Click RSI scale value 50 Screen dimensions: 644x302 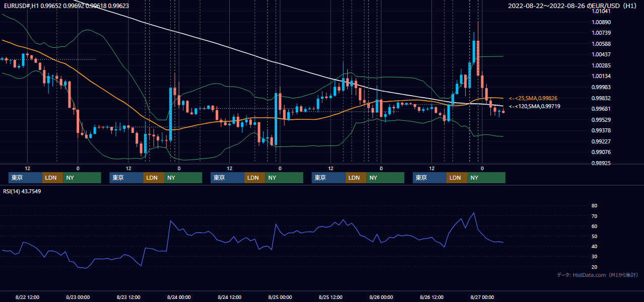594,236
